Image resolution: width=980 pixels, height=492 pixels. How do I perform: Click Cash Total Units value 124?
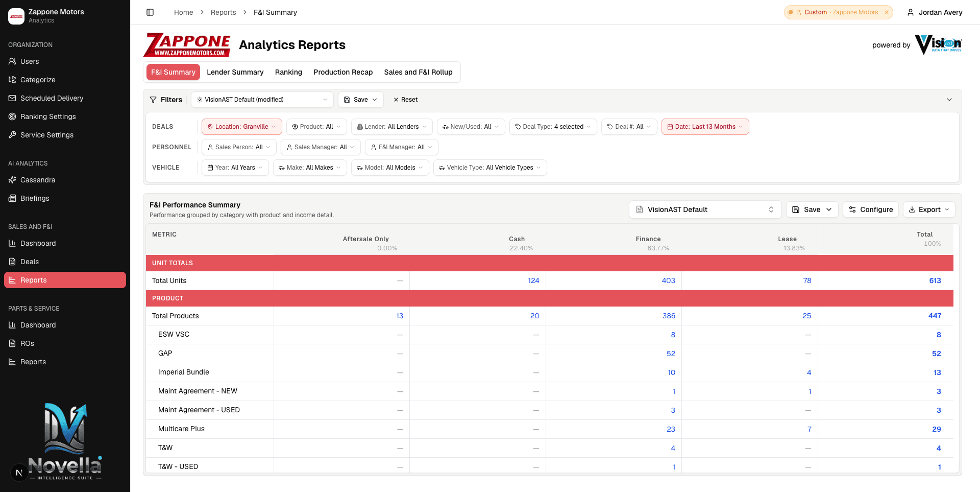[533, 280]
